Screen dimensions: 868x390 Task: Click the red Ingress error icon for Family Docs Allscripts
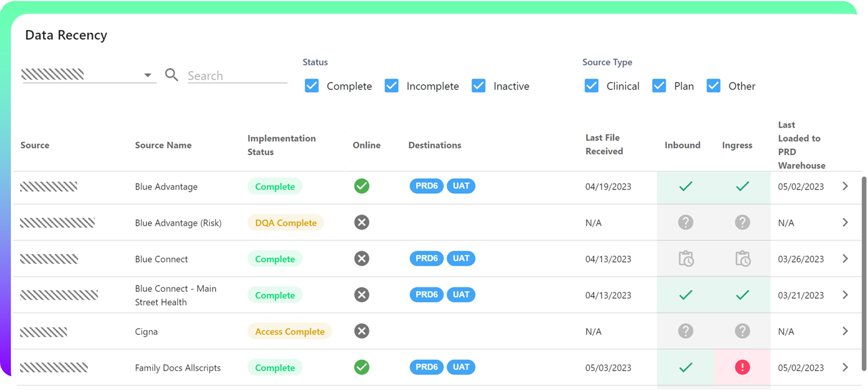point(742,367)
